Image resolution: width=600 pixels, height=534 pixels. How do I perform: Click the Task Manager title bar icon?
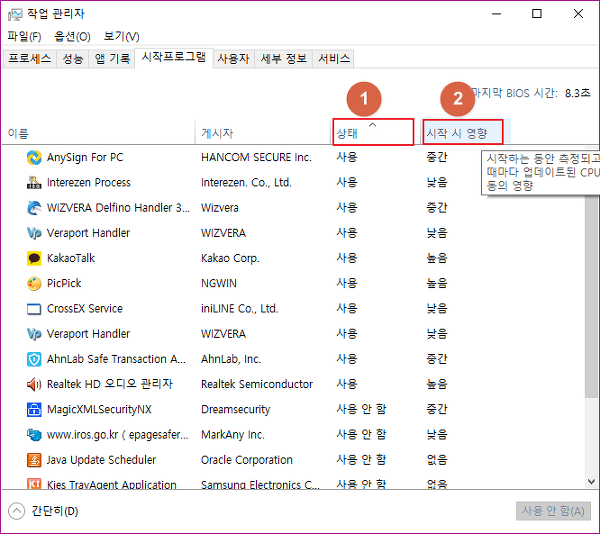[15, 15]
